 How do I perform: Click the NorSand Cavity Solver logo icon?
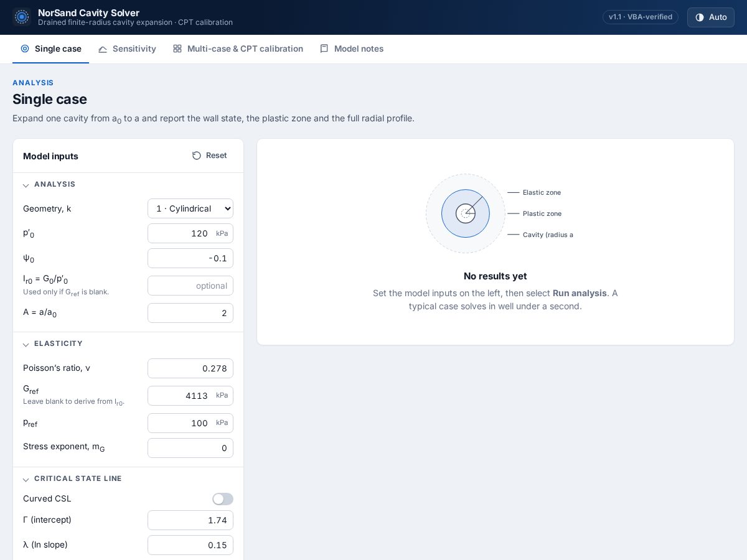[22, 17]
